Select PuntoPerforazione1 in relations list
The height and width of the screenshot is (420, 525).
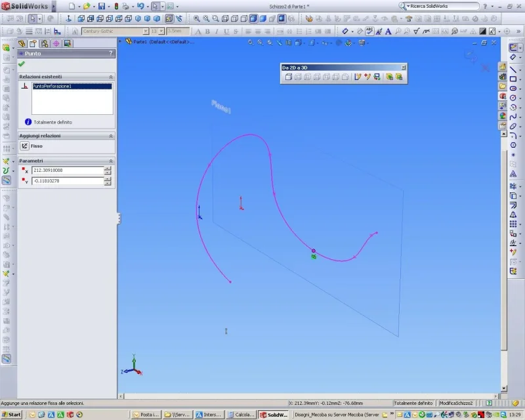pos(72,86)
